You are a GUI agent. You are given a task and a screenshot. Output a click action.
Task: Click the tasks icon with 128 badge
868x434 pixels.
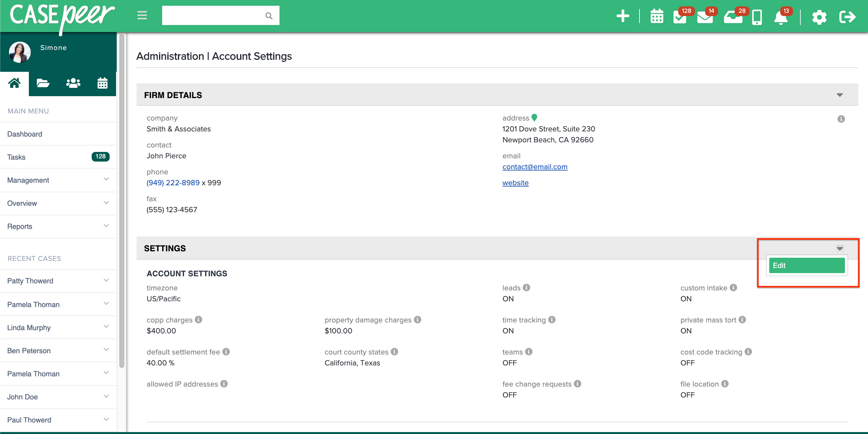coord(680,17)
